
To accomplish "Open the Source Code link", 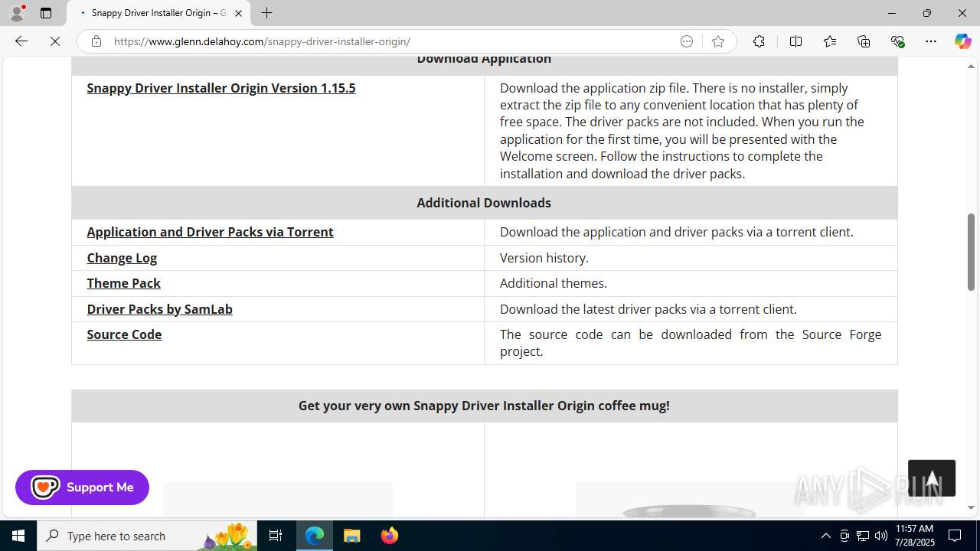I will [124, 334].
